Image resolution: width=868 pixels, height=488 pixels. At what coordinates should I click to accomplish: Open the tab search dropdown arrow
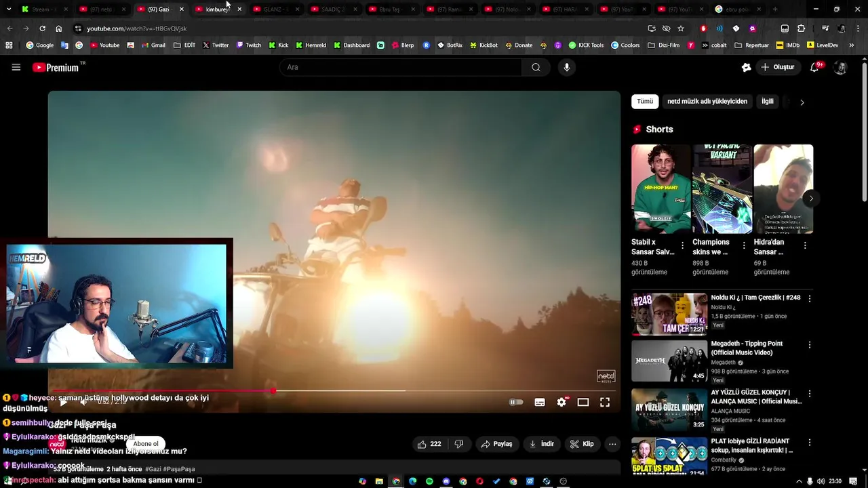(8, 9)
